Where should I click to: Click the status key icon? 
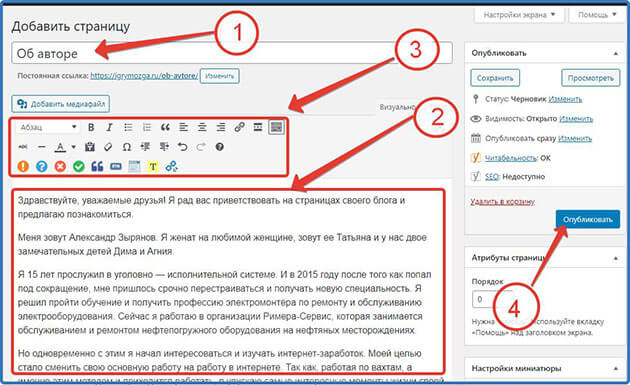(476, 99)
